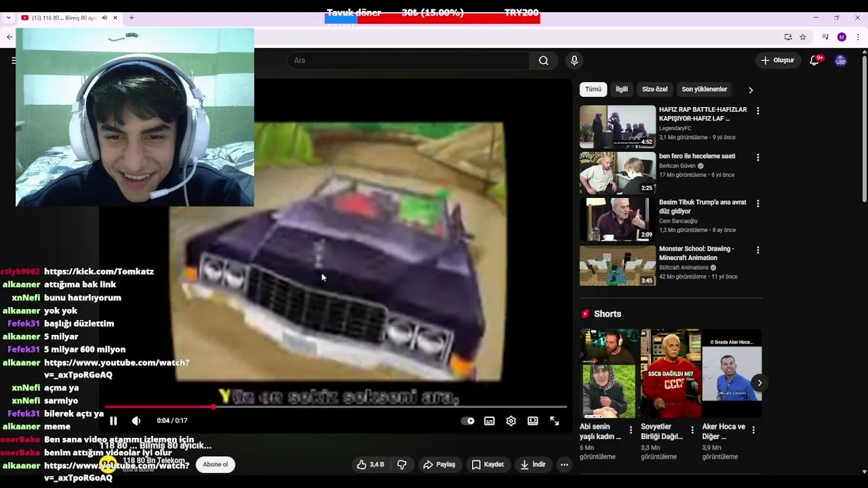
Task: Open a new browser tab
Action: [132, 18]
